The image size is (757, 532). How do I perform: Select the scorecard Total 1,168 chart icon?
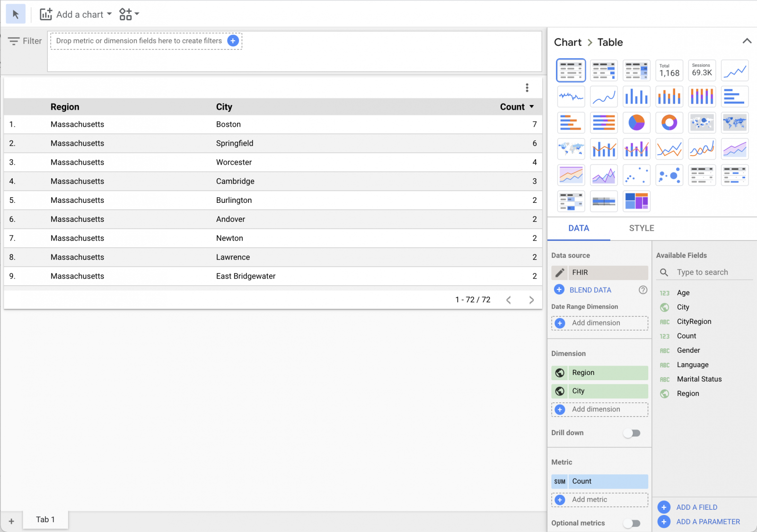[669, 70]
